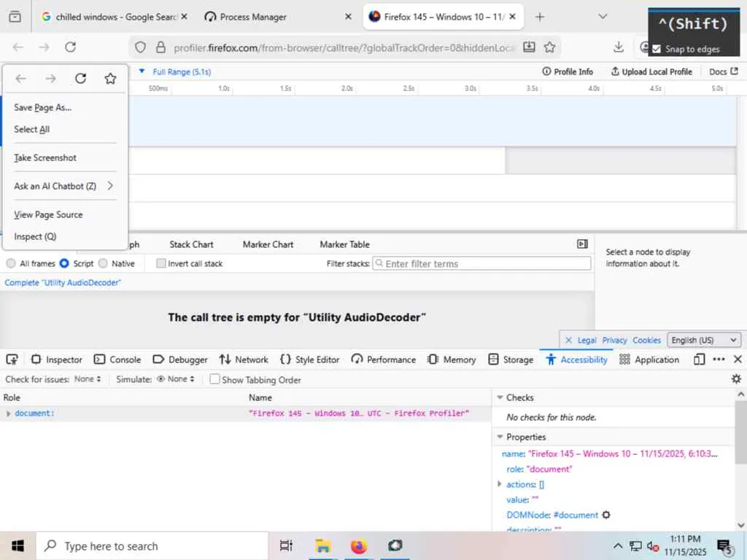Enable the Show Tabbing Order checkbox
Screen dimensions: 747x560
(215, 379)
